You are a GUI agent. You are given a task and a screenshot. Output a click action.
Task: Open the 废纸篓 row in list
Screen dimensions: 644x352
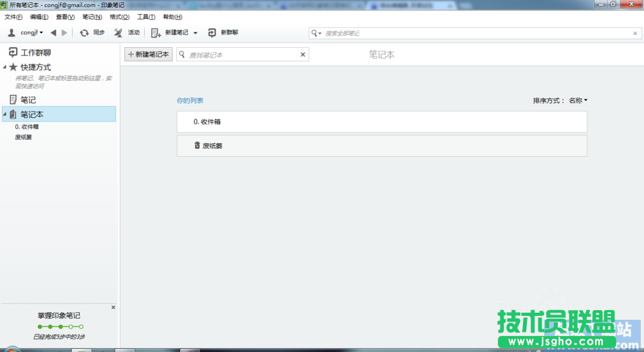(382, 146)
